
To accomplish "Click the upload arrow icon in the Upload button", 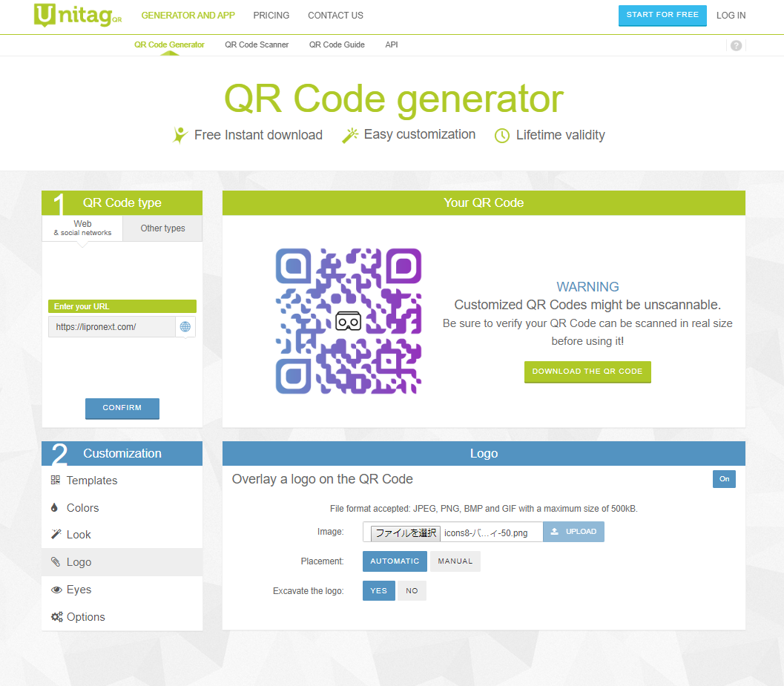I will (555, 532).
